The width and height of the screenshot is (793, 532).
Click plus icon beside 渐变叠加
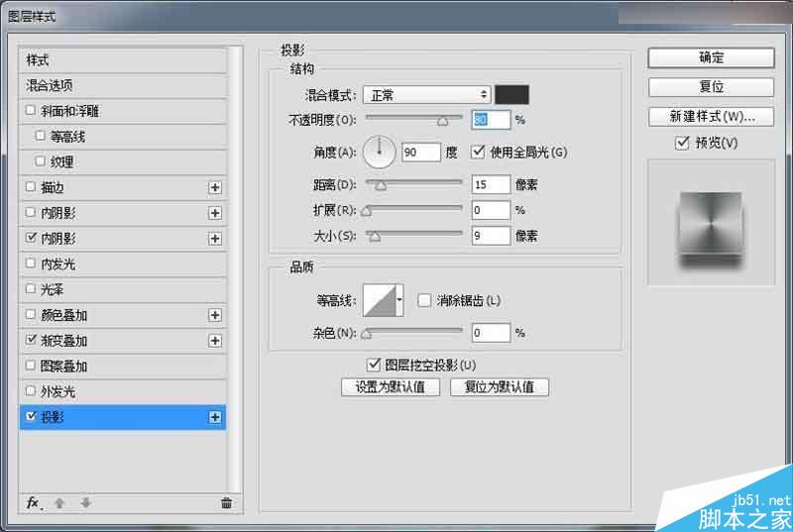click(x=215, y=341)
